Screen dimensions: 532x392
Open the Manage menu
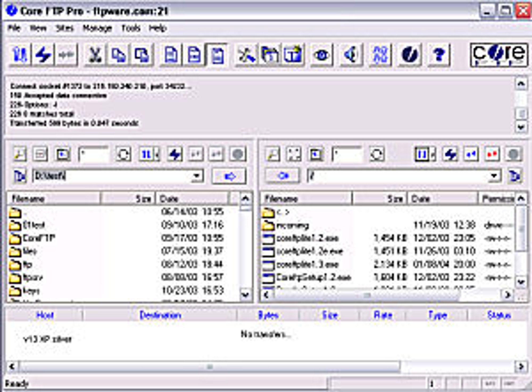pyautogui.click(x=97, y=28)
